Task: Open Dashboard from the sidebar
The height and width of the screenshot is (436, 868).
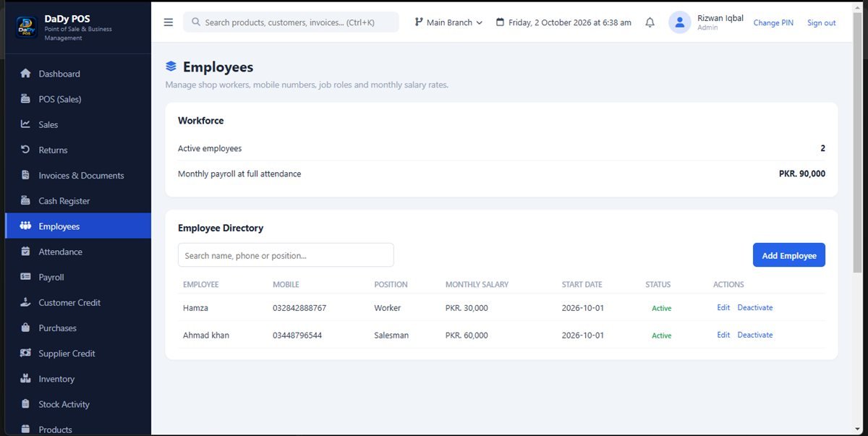Action: tap(78, 74)
